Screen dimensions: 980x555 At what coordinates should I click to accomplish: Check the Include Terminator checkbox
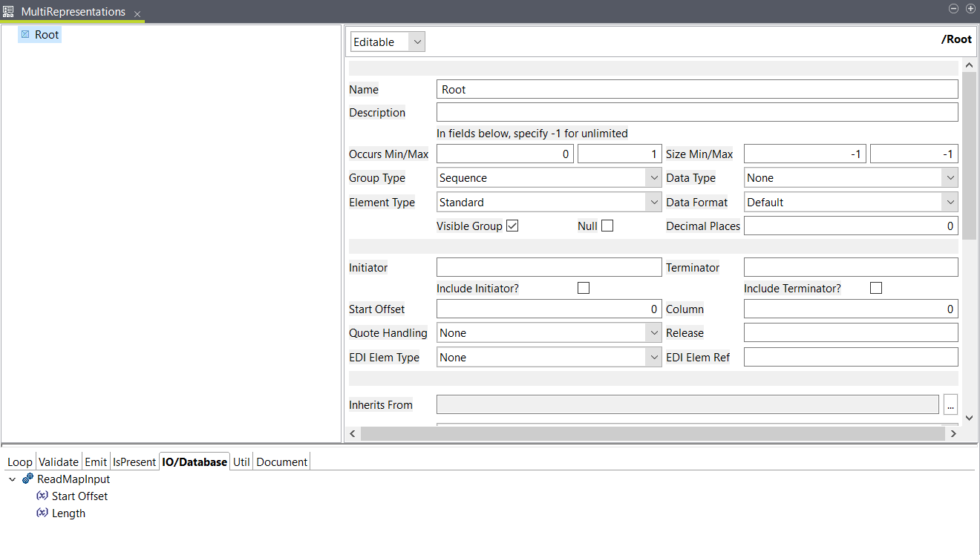[875, 287]
